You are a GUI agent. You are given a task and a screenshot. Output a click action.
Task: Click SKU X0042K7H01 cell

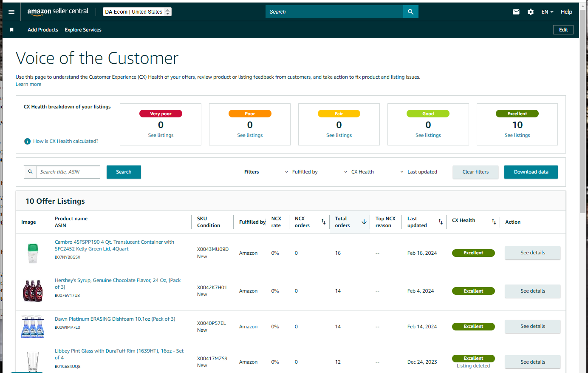point(212,288)
